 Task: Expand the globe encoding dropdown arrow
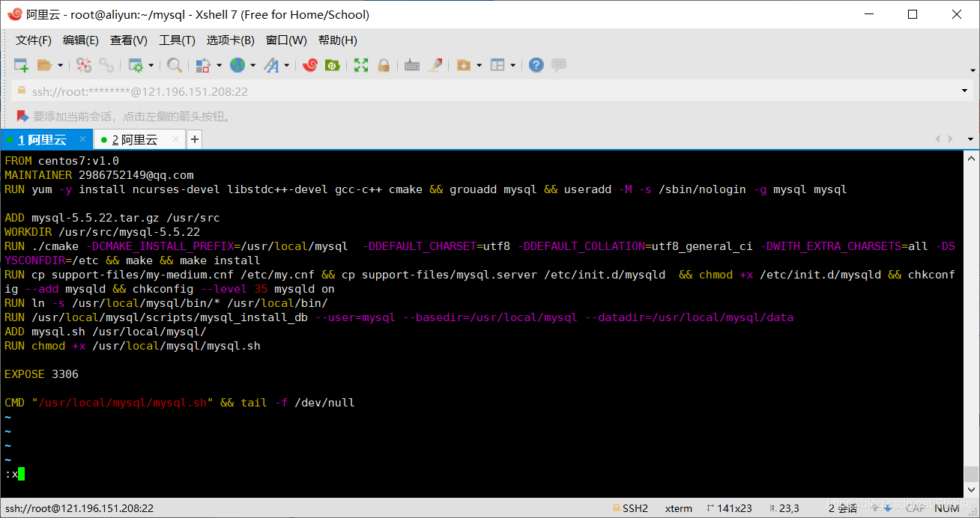tap(253, 65)
